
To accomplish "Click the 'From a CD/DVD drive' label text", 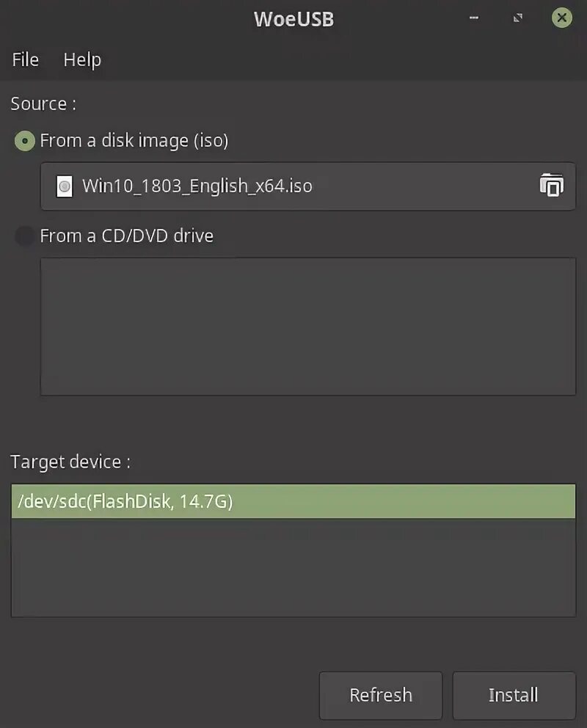I will [x=127, y=236].
